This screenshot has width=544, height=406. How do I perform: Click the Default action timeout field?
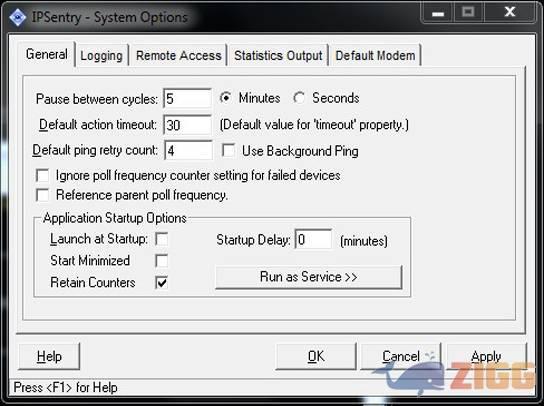187,125
